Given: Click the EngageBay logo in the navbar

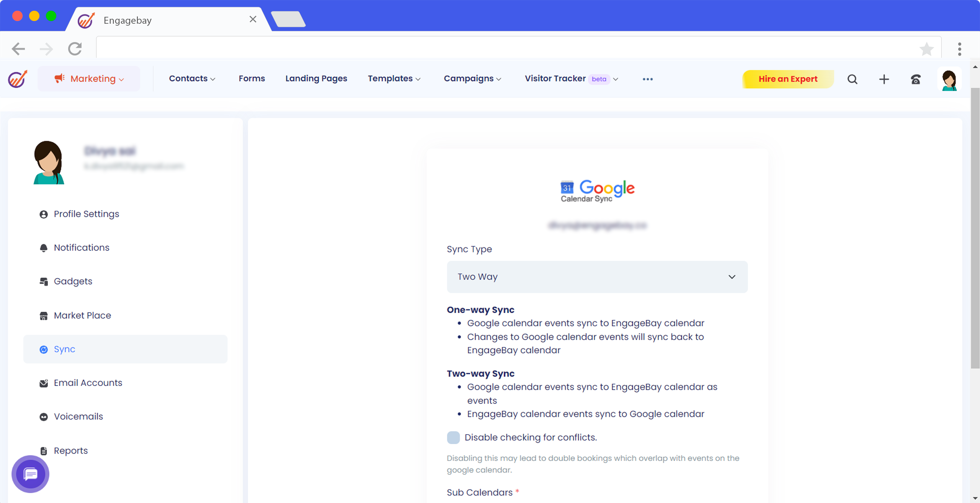Looking at the screenshot, I should (x=18, y=79).
